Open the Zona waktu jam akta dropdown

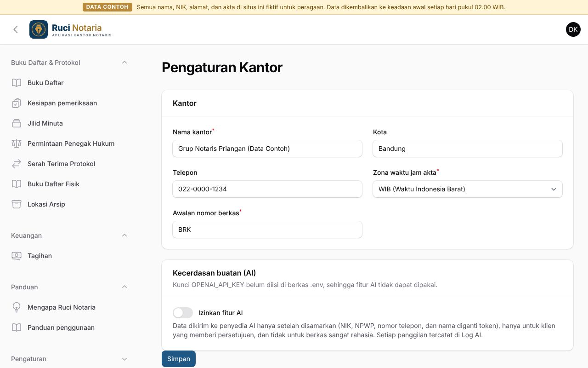click(x=468, y=189)
